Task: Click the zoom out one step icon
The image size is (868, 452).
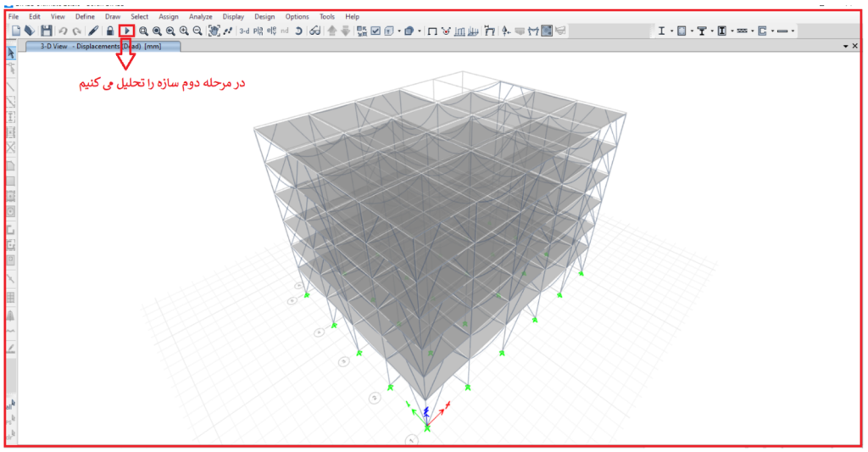Action: coord(197,31)
